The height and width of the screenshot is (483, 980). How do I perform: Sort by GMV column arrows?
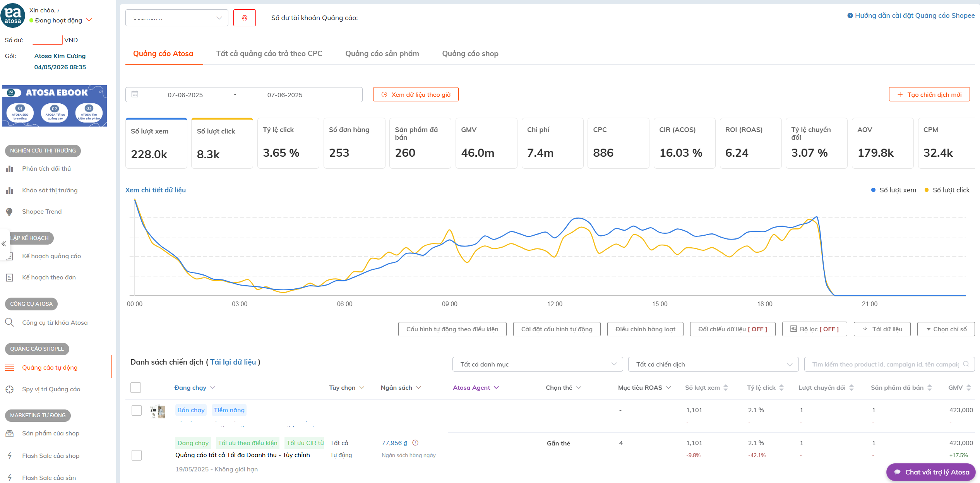click(x=969, y=387)
